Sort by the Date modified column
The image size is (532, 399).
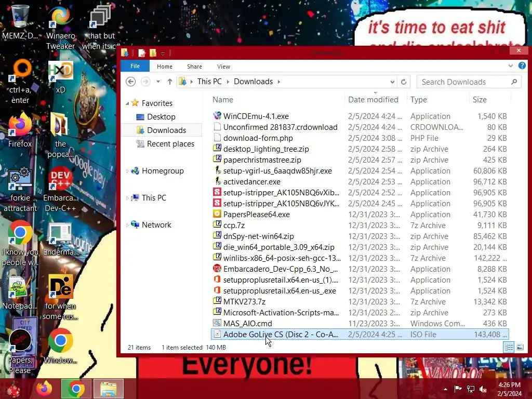point(375,99)
